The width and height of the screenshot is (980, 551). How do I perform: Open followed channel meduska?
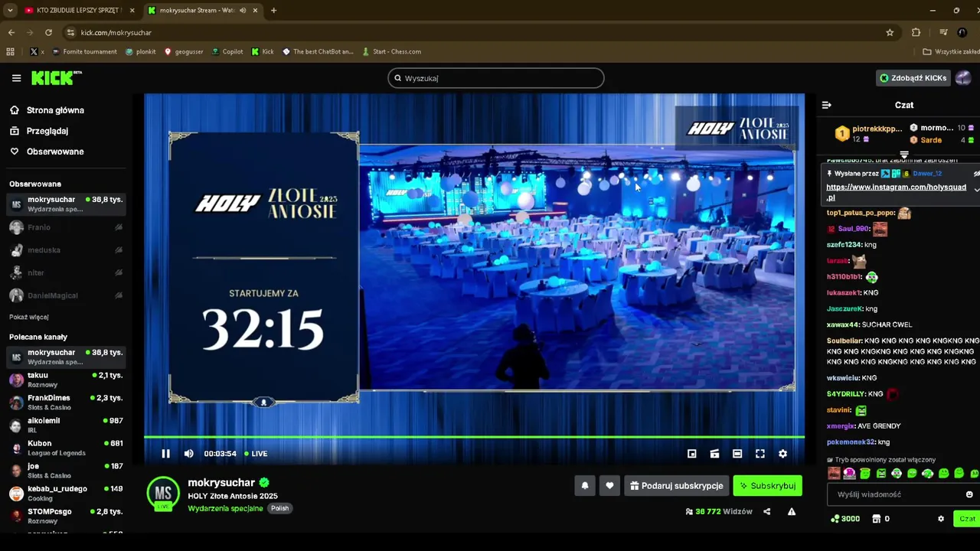65,250
